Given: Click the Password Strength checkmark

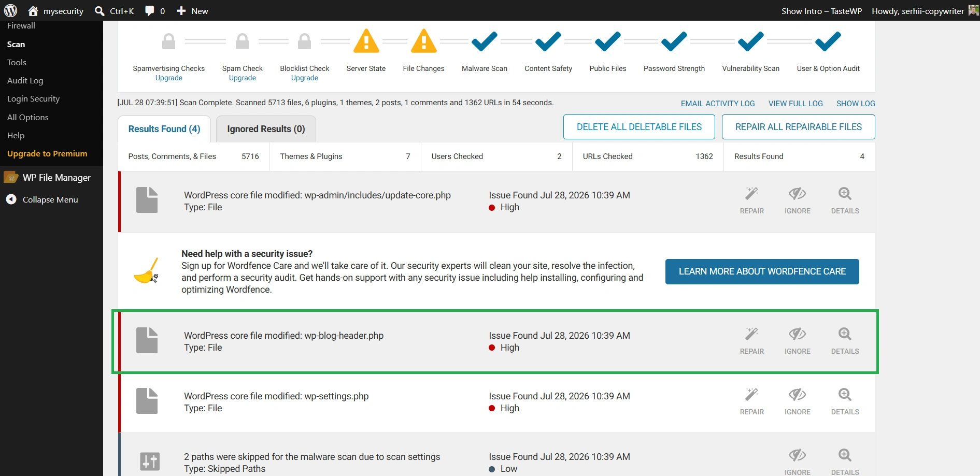Looking at the screenshot, I should [x=674, y=41].
